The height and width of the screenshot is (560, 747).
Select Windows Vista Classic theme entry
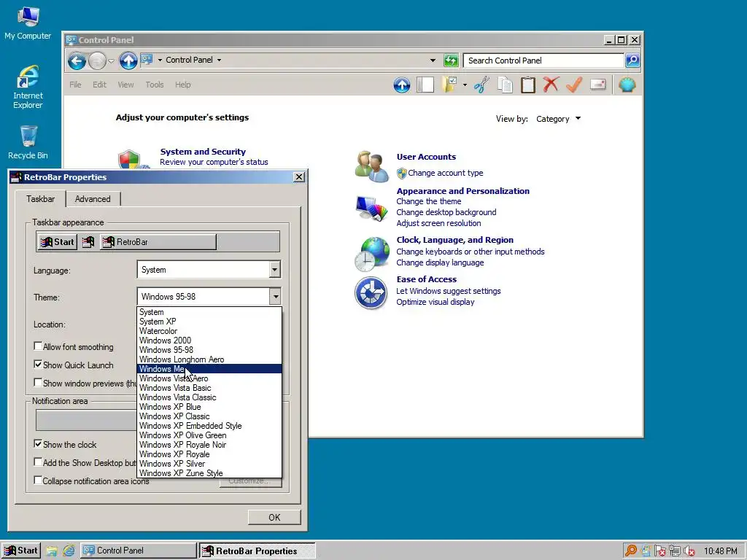click(209, 397)
